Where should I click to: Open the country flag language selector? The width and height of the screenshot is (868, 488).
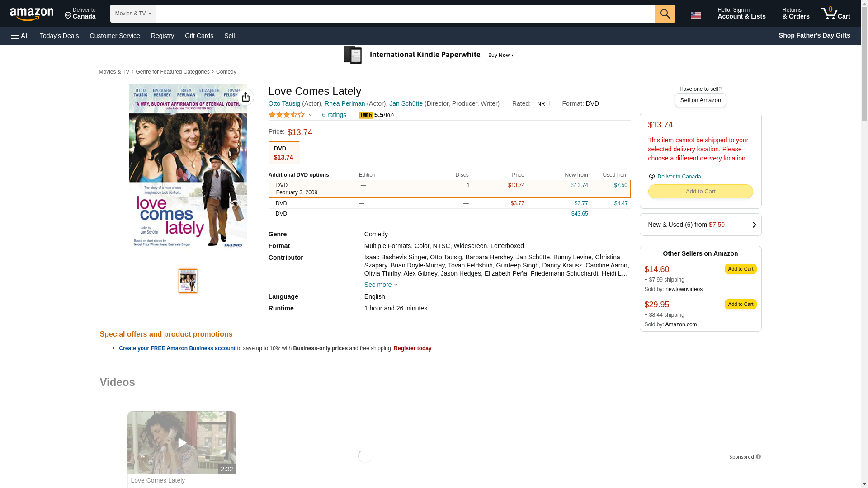pos(695,15)
